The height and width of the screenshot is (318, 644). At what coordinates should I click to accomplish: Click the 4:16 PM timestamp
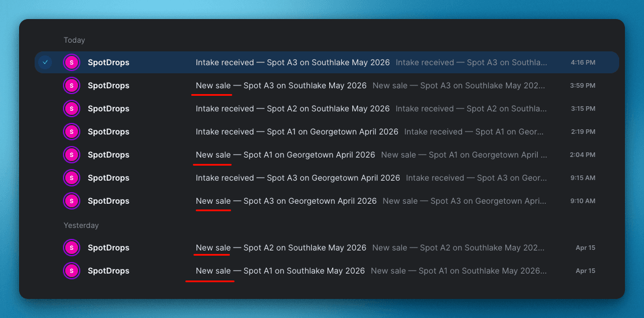click(x=583, y=62)
